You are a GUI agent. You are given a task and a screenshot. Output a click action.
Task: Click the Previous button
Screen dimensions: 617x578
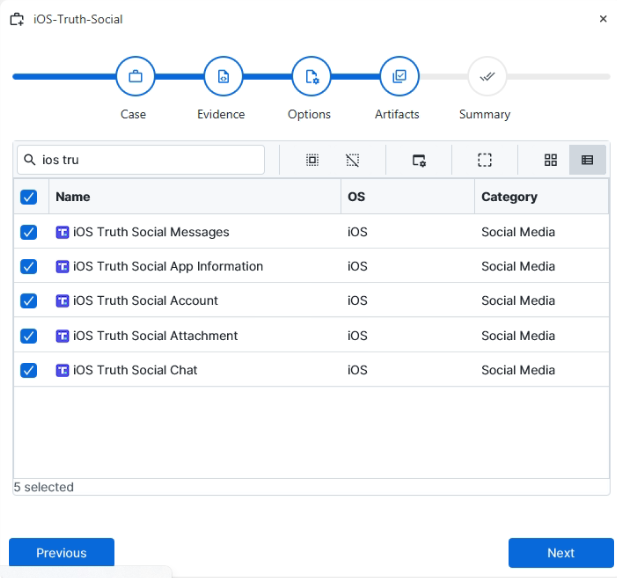click(x=61, y=553)
